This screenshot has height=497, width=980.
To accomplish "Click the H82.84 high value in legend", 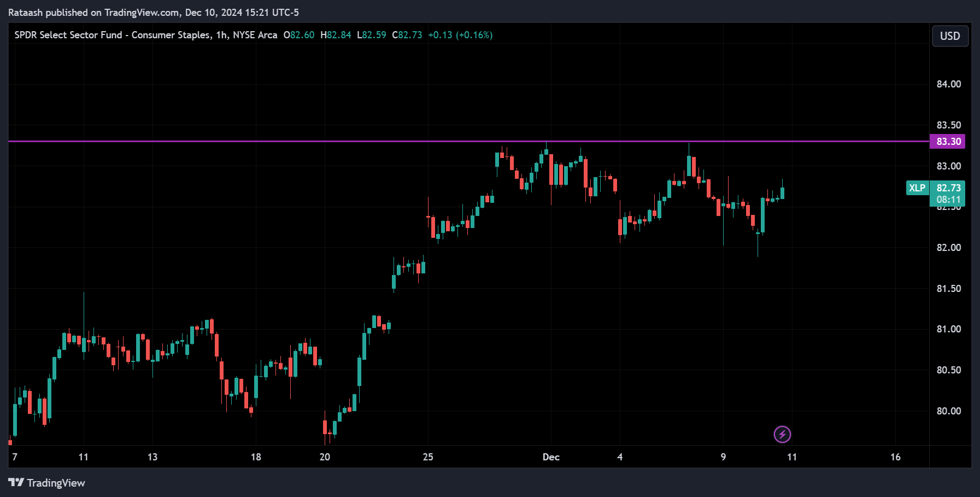I will 336,35.
